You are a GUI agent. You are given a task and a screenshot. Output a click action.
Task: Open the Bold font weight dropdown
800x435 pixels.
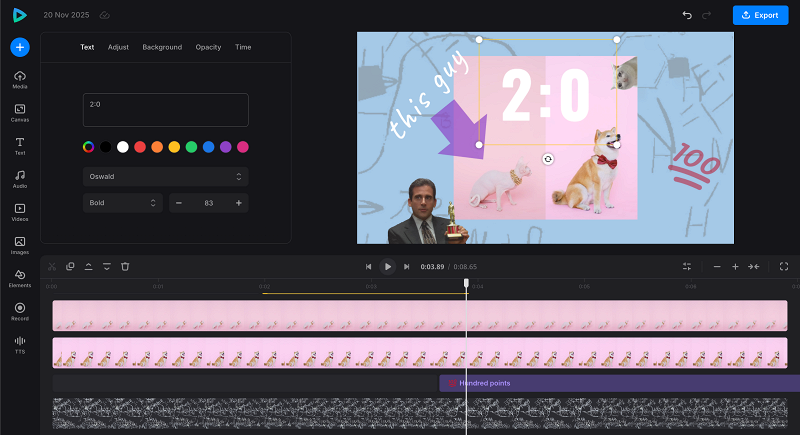pos(122,203)
